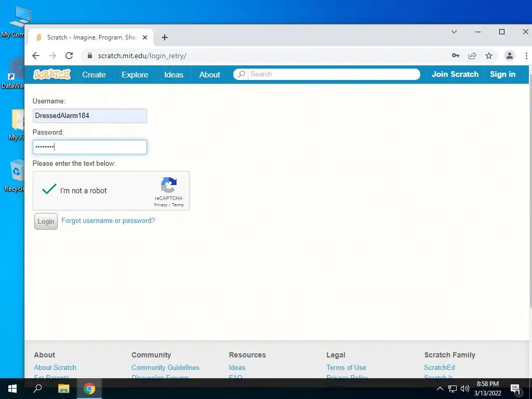Click the reCAPTCHA logo
This screenshot has width=532, height=399.
point(169,185)
